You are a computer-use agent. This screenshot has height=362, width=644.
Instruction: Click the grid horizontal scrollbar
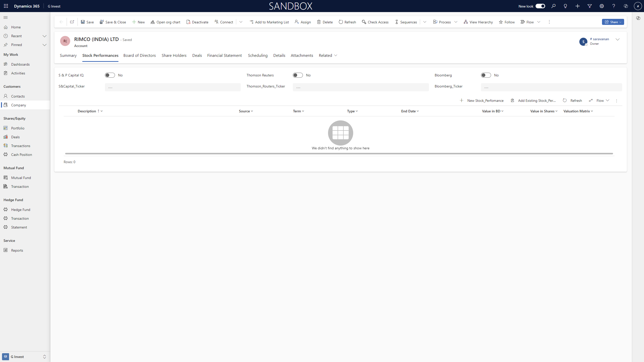point(339,153)
